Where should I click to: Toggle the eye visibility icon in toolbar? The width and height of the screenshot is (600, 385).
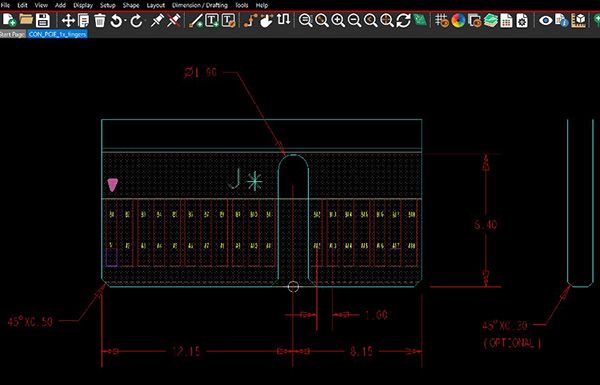546,20
